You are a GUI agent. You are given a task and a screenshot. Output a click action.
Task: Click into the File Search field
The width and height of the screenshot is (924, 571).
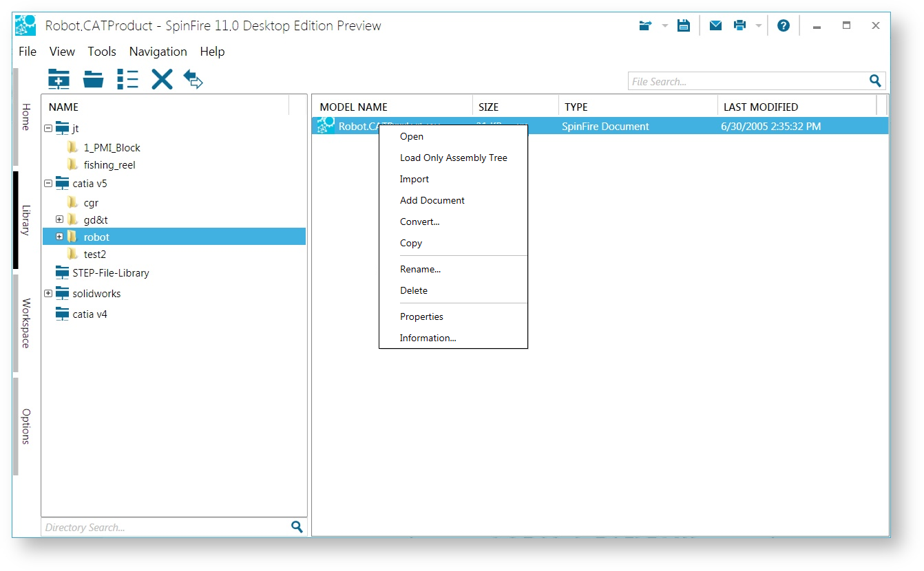click(747, 81)
